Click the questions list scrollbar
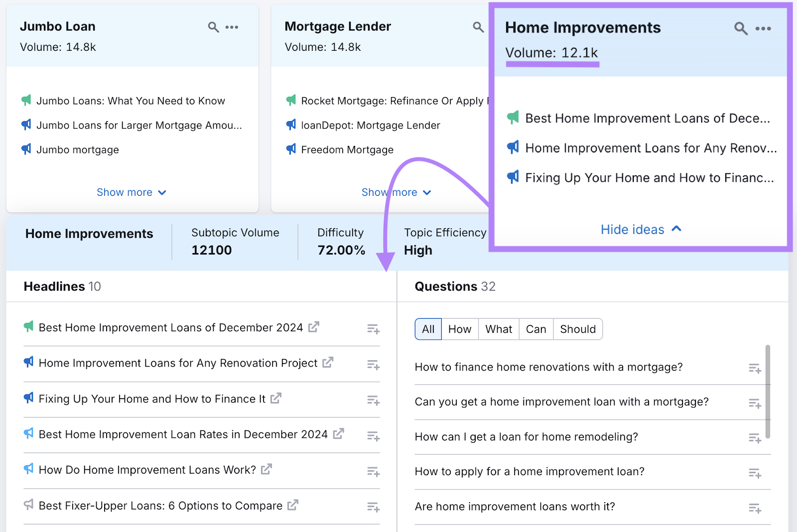797x532 pixels. (x=768, y=392)
